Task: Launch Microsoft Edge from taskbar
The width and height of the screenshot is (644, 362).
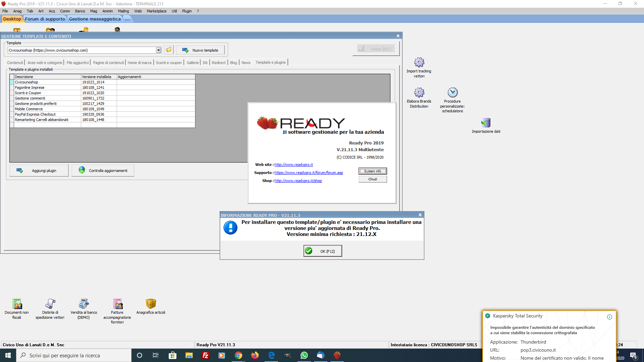Action: (271, 355)
